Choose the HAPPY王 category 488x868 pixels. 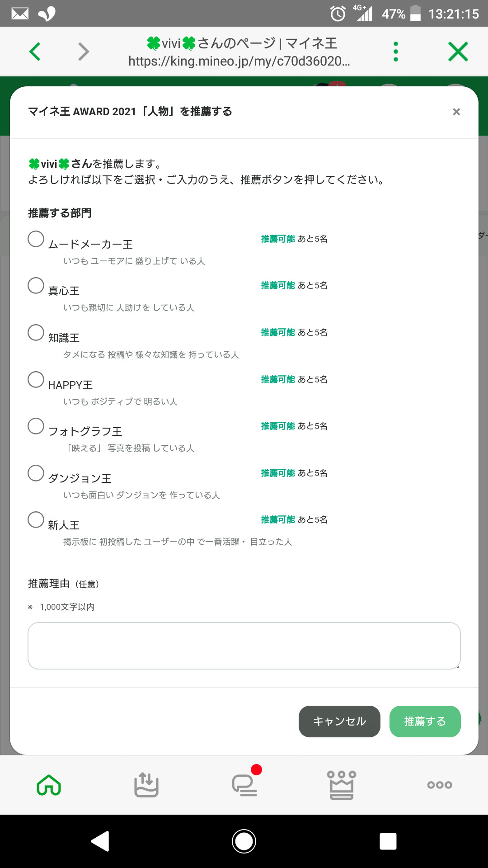(36, 380)
